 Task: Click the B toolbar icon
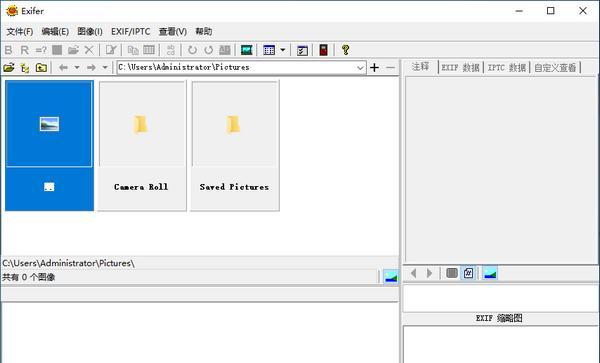coord(8,50)
